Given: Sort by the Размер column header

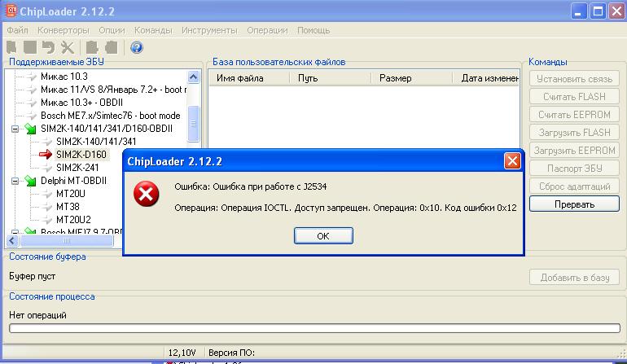Looking at the screenshot, I should 412,78.
